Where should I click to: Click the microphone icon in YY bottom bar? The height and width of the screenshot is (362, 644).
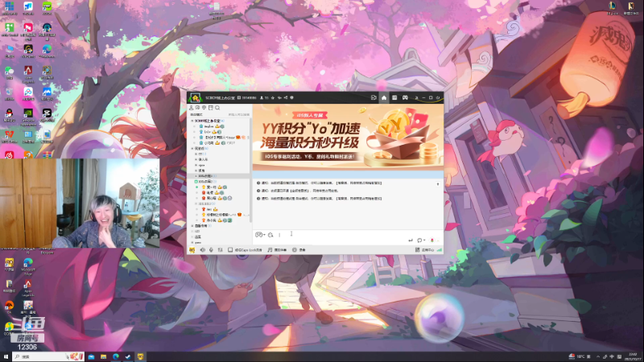[x=211, y=249]
